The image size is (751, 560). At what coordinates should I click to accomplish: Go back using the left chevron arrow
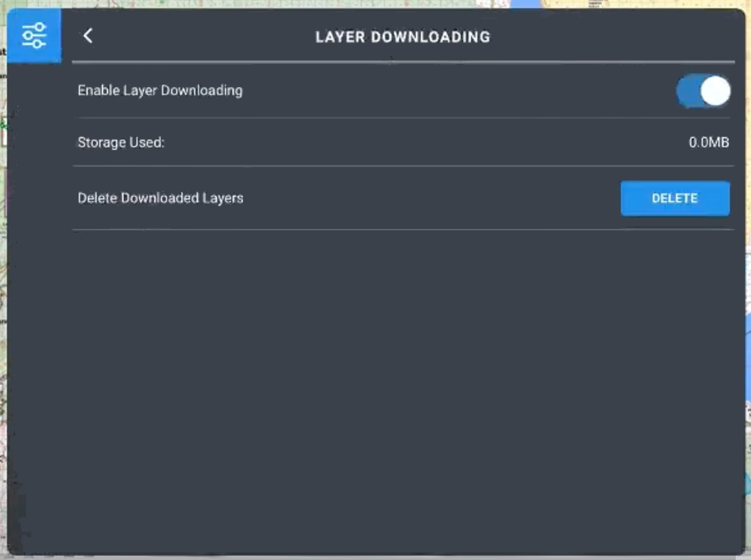click(88, 36)
